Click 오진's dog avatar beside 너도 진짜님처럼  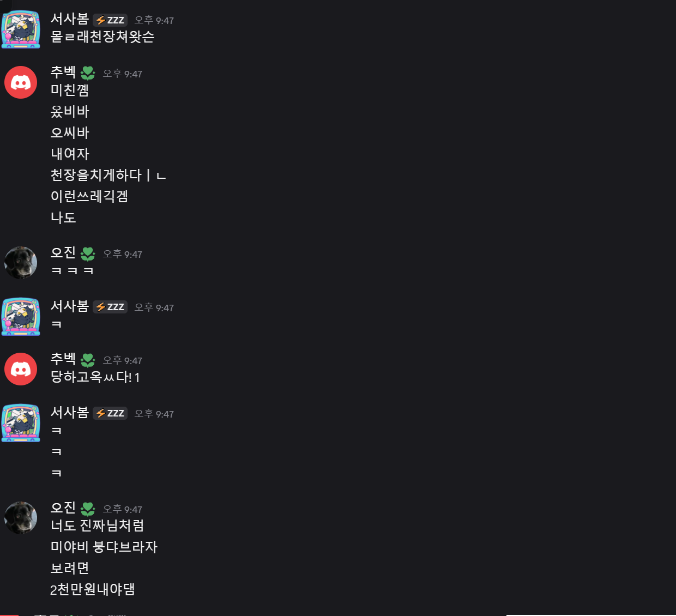pos(21,518)
